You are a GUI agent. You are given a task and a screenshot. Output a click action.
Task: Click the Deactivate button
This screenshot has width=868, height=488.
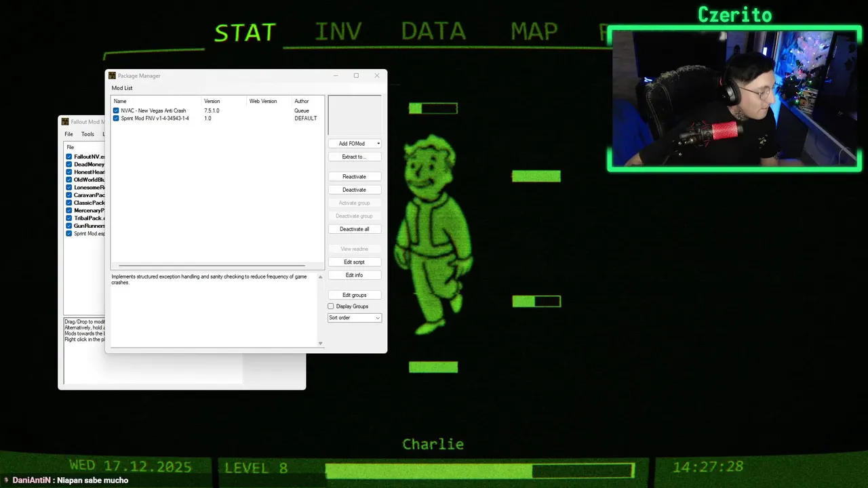354,190
